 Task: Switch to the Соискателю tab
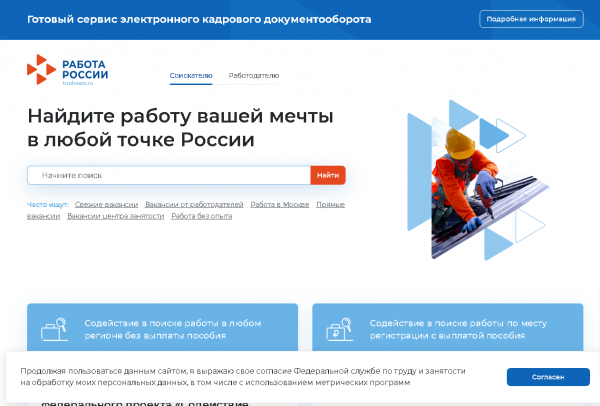tap(191, 76)
